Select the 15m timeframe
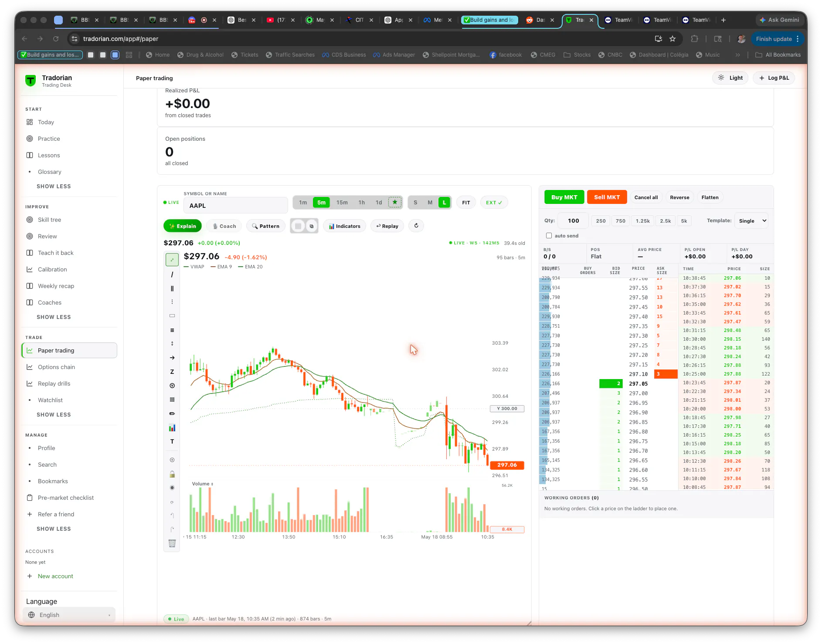The width and height of the screenshot is (822, 644). click(x=342, y=203)
